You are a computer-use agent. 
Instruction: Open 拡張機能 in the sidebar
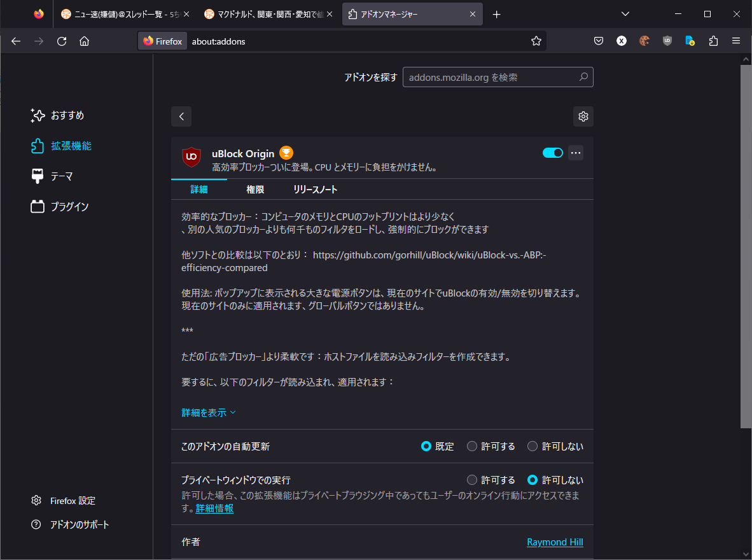click(61, 146)
